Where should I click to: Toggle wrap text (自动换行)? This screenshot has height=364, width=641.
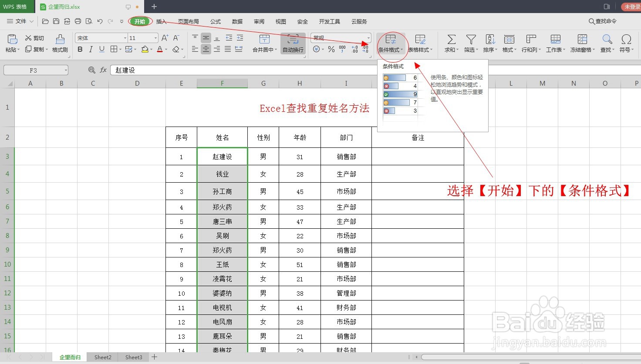[x=293, y=43]
